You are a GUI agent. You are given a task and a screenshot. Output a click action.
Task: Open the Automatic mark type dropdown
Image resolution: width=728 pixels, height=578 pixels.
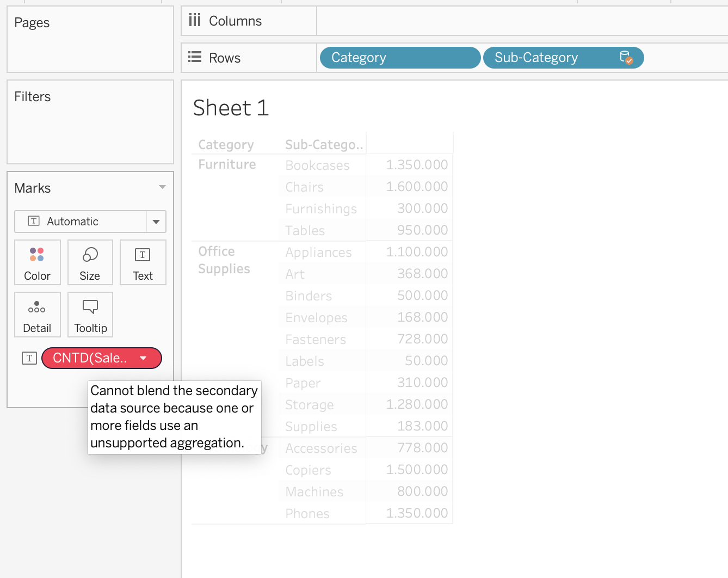[156, 222]
